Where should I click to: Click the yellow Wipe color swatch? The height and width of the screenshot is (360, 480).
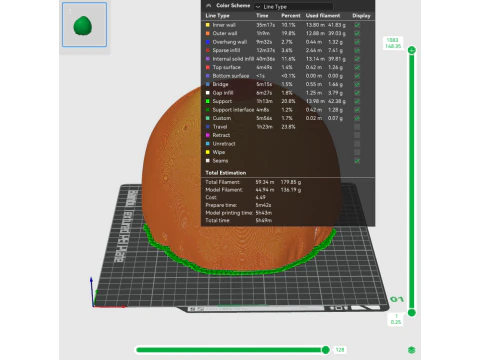click(x=208, y=152)
